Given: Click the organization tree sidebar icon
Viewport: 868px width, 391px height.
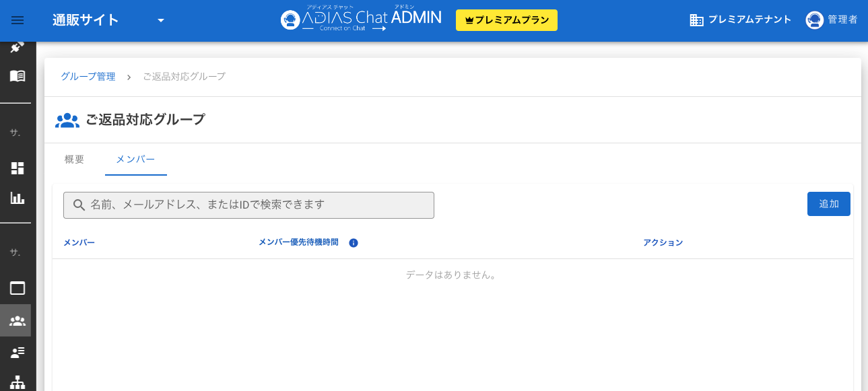Looking at the screenshot, I should coord(18,382).
